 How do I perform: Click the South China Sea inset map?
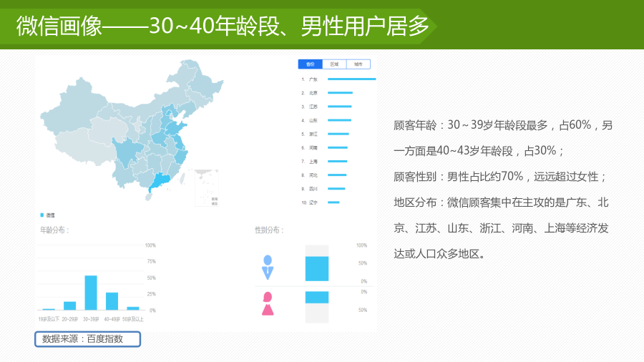point(207,187)
